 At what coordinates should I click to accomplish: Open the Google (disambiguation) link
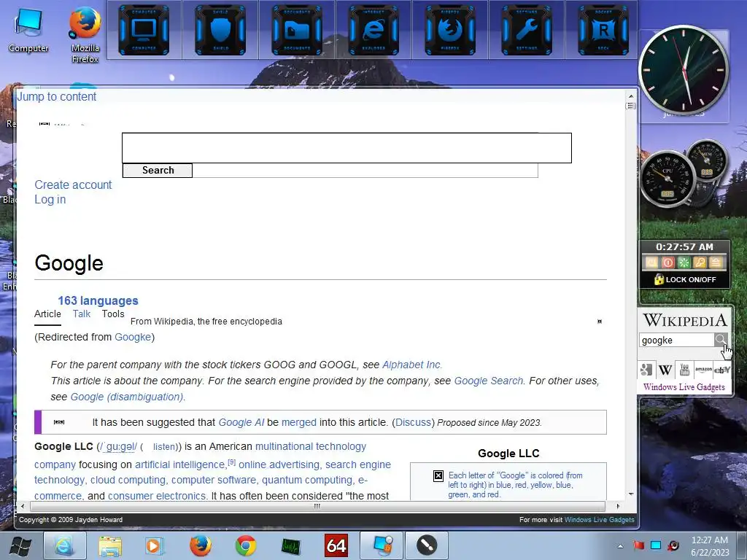pos(127,397)
